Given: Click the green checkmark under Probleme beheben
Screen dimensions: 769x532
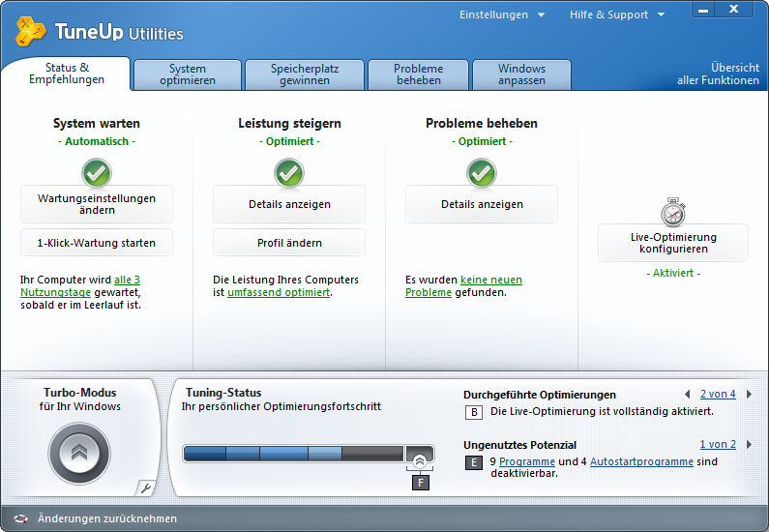Looking at the screenshot, I should point(482,173).
